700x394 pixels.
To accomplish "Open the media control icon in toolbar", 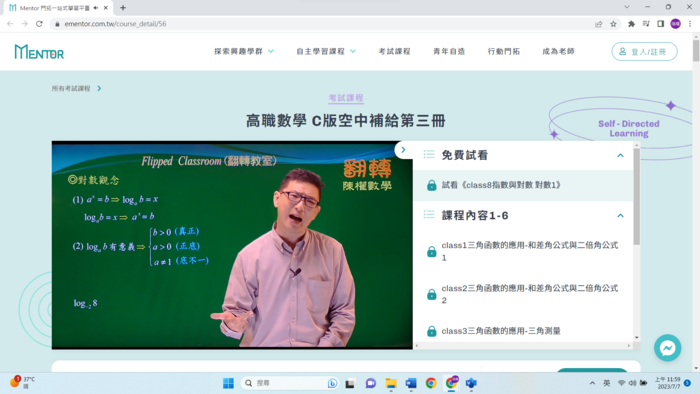I will (x=646, y=24).
